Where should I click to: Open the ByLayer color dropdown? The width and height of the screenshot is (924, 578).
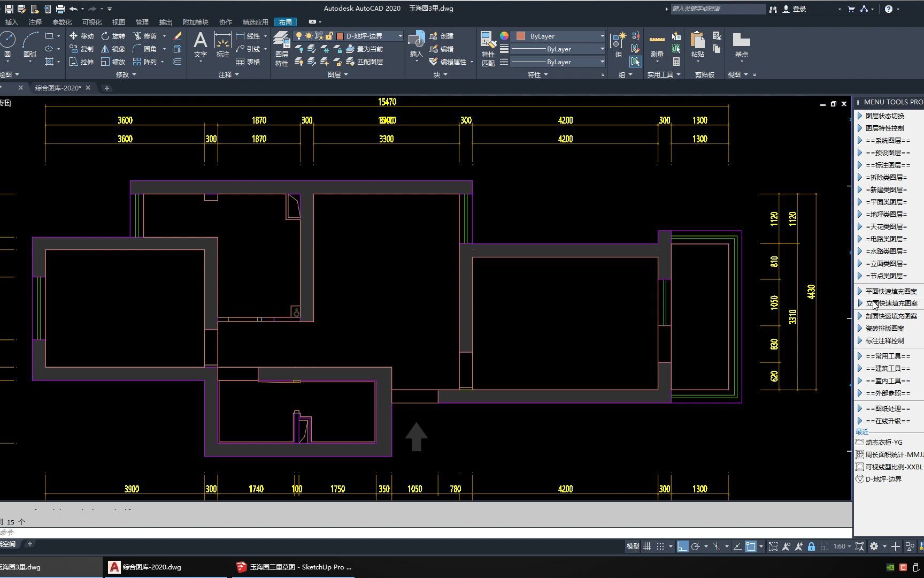coord(602,36)
